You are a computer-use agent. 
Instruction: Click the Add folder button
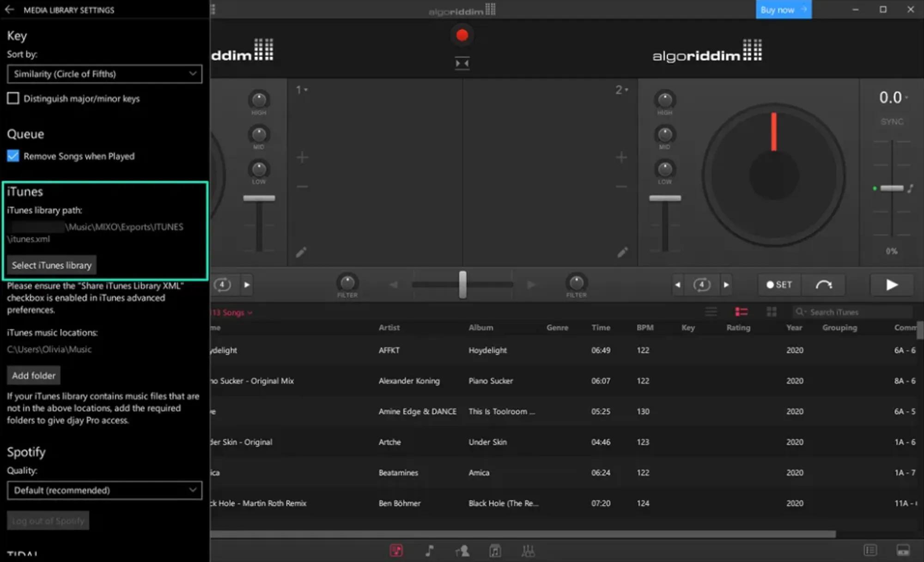tap(33, 375)
